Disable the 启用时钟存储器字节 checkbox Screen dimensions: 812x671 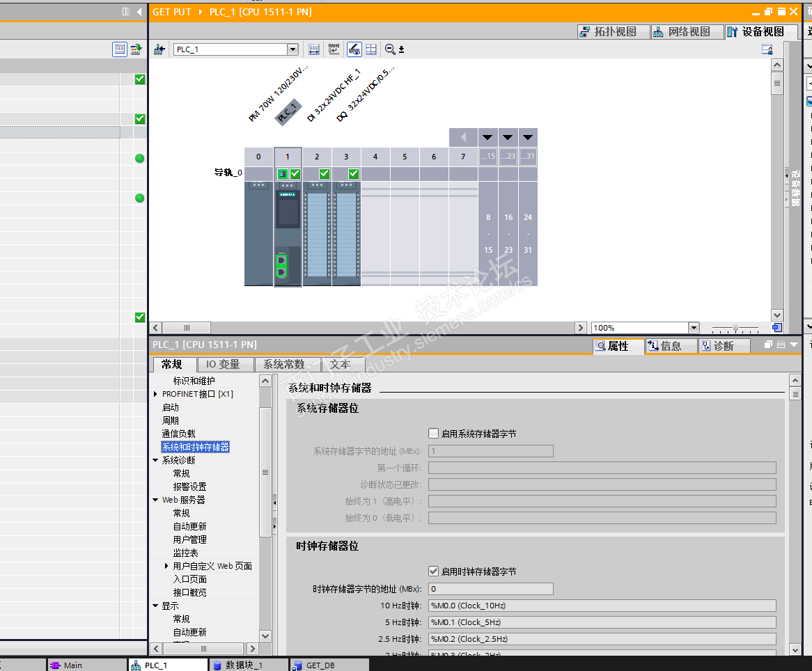(x=433, y=571)
